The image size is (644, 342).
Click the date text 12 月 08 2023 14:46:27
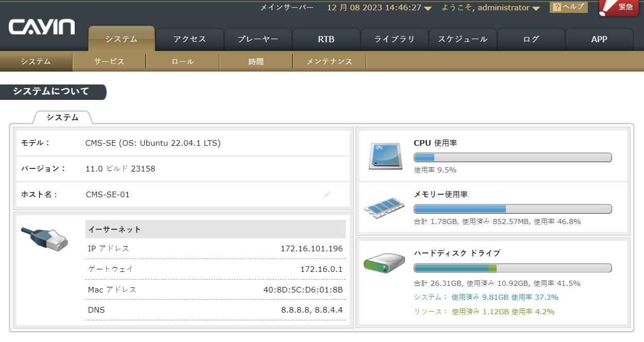point(375,8)
